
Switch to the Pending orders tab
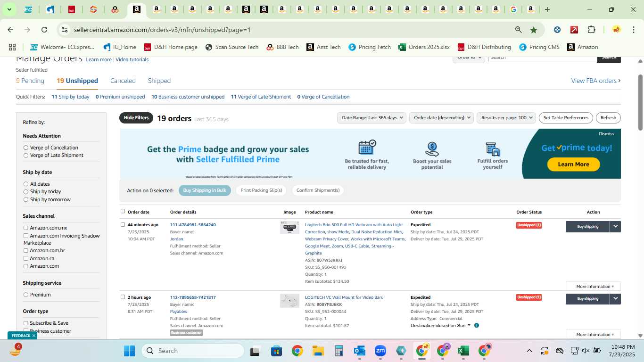pyautogui.click(x=30, y=81)
